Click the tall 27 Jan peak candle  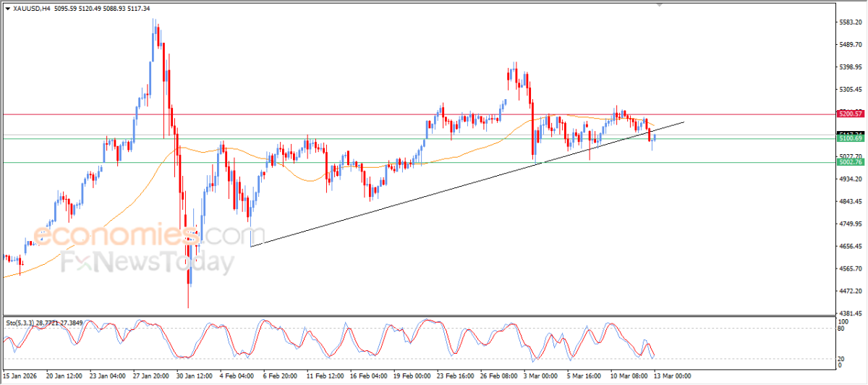pyautogui.click(x=155, y=41)
